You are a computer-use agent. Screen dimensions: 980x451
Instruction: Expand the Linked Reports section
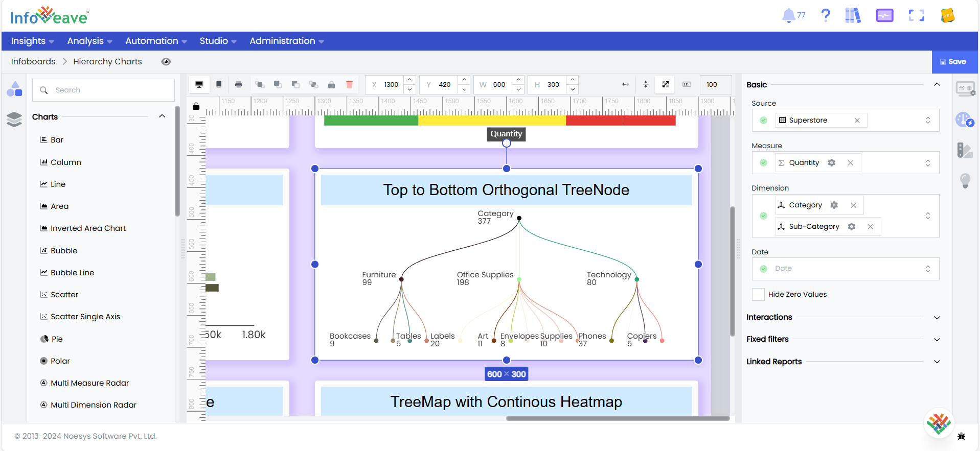coord(937,362)
